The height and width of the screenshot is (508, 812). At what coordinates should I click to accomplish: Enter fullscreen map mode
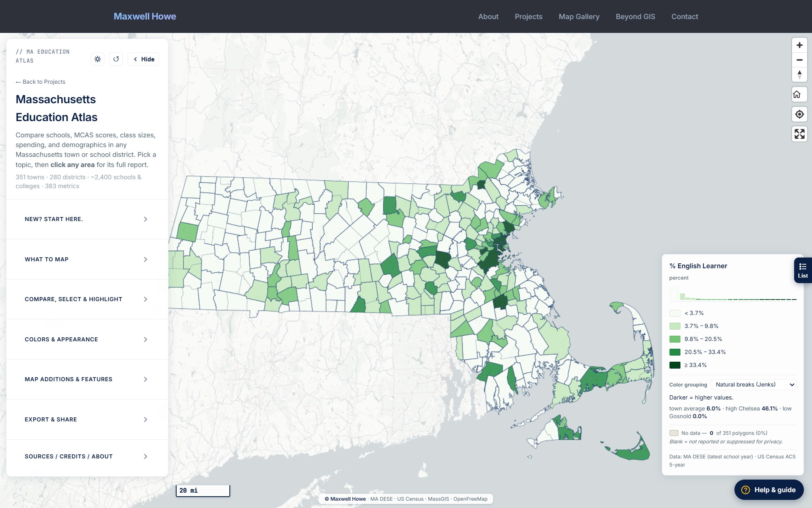click(799, 134)
